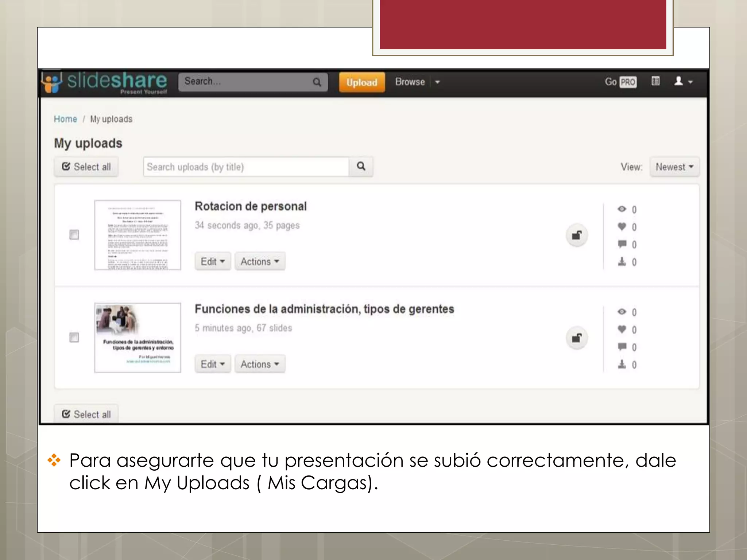The width and height of the screenshot is (747, 560).
Task: Click the Browse menu item
Action: tap(410, 82)
